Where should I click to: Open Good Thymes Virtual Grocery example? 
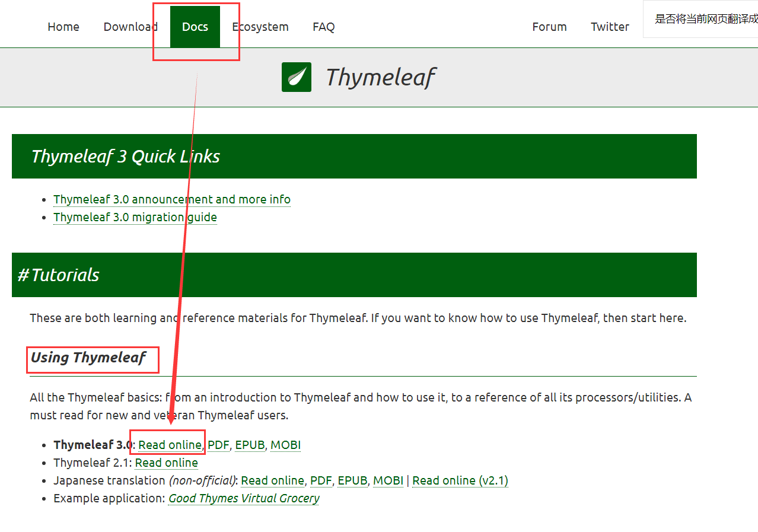click(244, 498)
